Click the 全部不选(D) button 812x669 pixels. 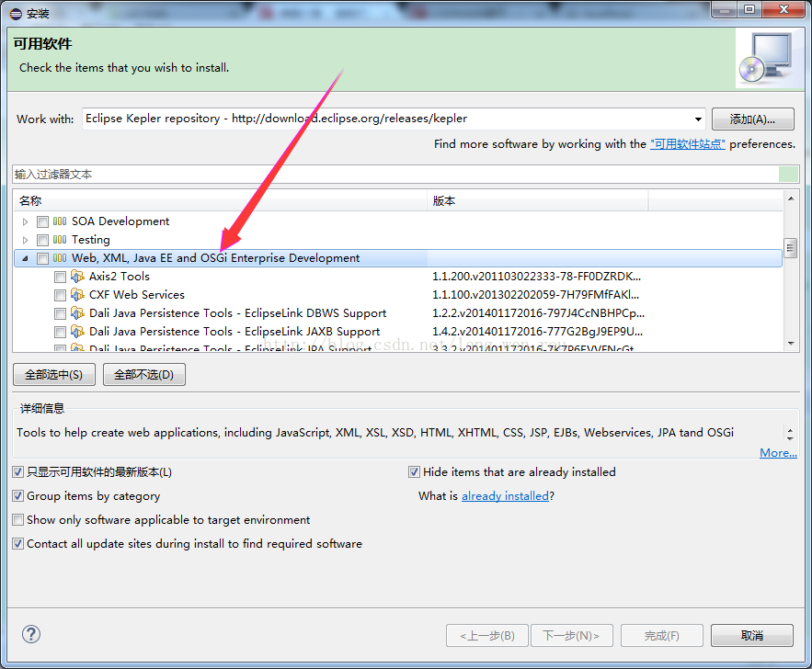(144, 375)
